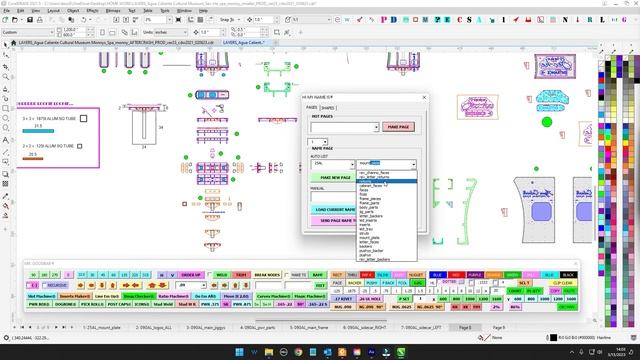Run the red C macro icon
The width and height of the screenshot is (640, 360).
pos(460,20)
